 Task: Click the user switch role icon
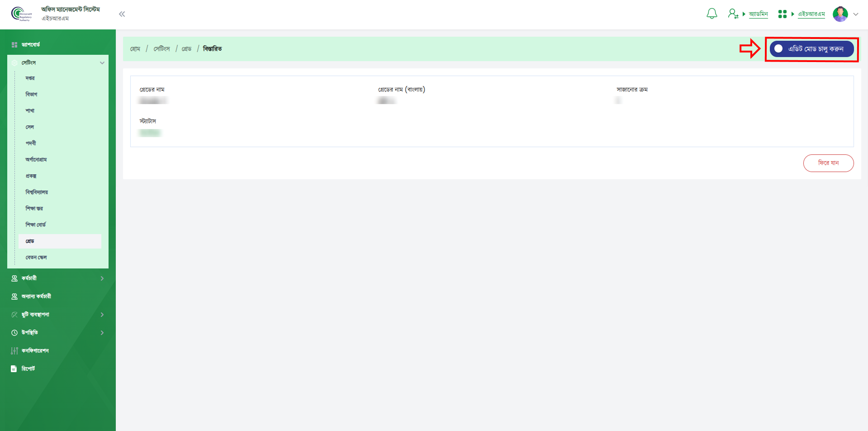click(x=733, y=14)
